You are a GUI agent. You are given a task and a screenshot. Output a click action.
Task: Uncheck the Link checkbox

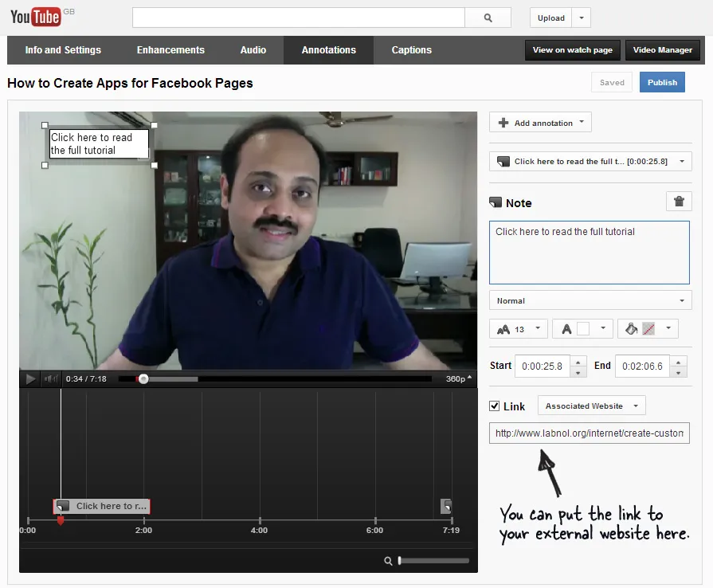point(495,406)
